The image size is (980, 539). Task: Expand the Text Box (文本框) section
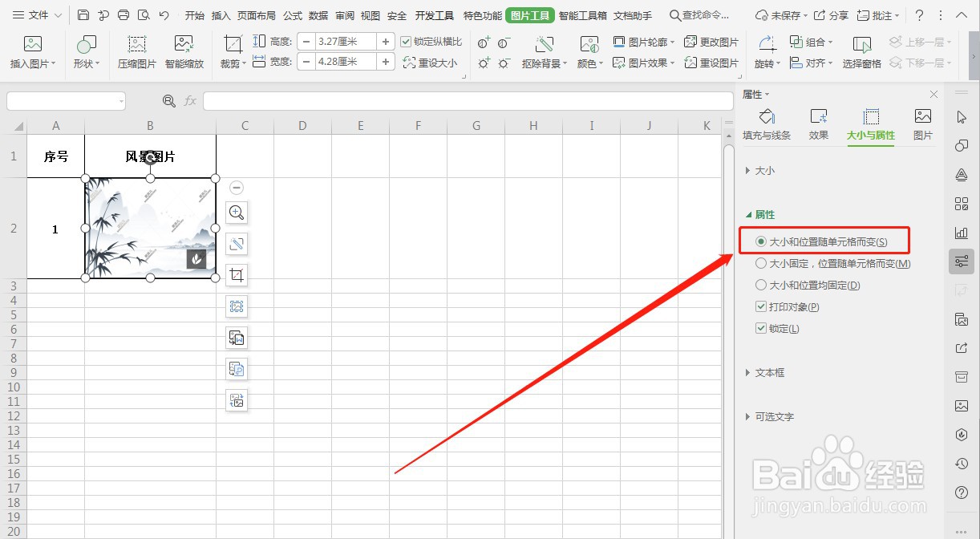pos(765,373)
